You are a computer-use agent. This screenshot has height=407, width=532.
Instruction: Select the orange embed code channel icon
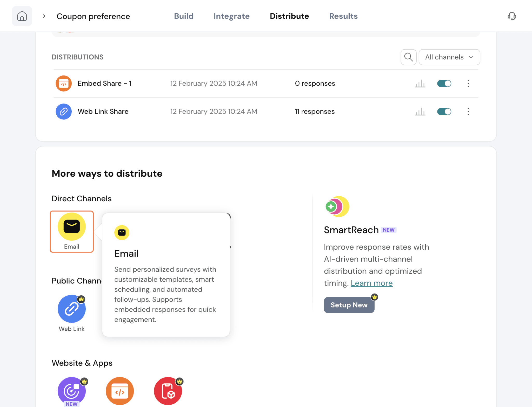click(x=119, y=391)
